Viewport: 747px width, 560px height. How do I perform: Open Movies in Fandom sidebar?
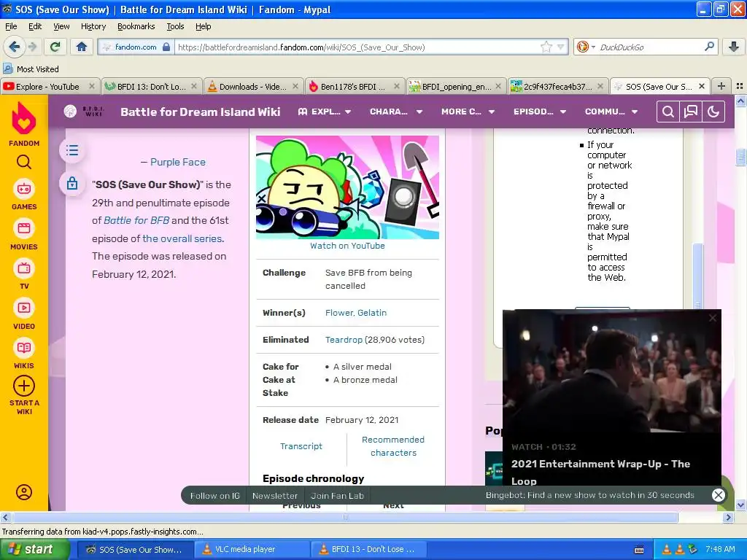point(24,235)
